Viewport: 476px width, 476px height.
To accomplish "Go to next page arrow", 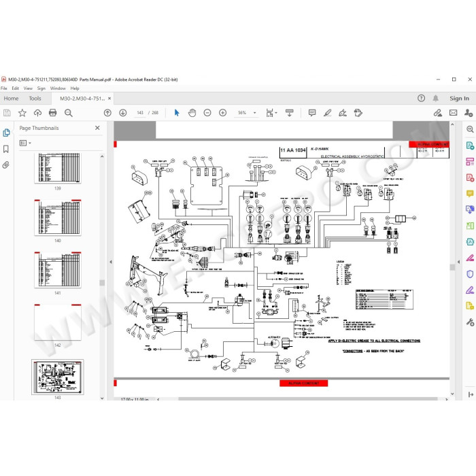I will [123, 113].
